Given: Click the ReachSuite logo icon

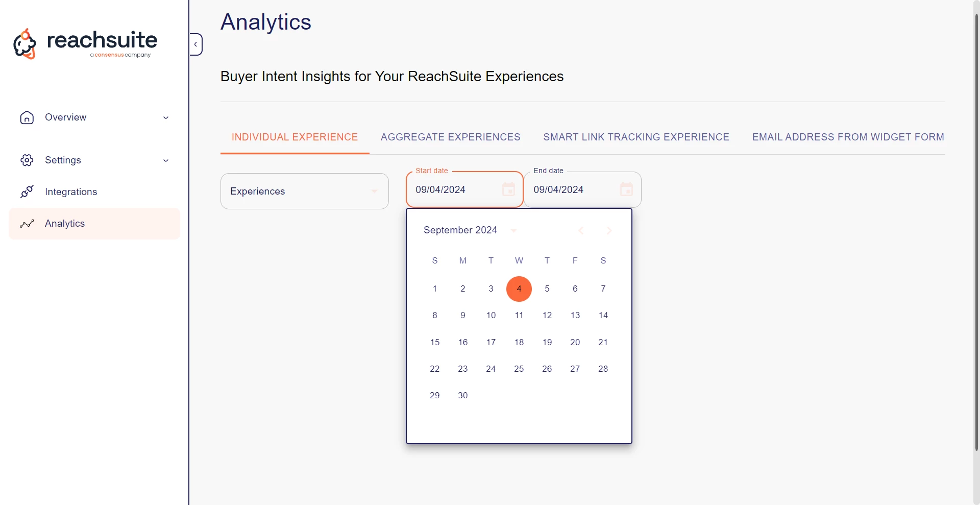Looking at the screenshot, I should coord(25,44).
